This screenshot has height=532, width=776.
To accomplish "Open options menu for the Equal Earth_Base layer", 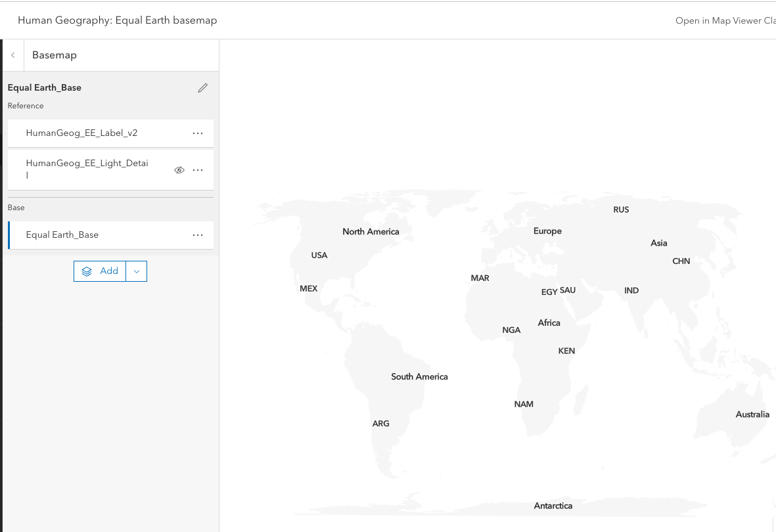I will click(x=198, y=234).
